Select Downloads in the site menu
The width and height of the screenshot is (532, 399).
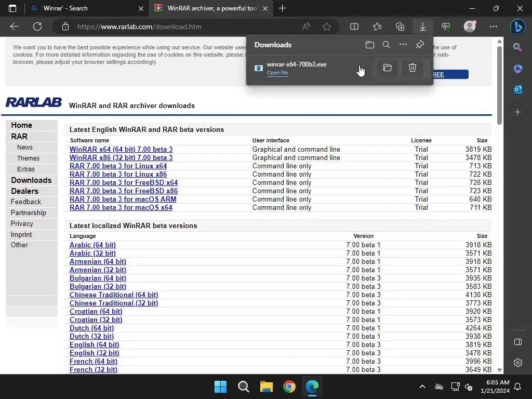click(x=32, y=180)
